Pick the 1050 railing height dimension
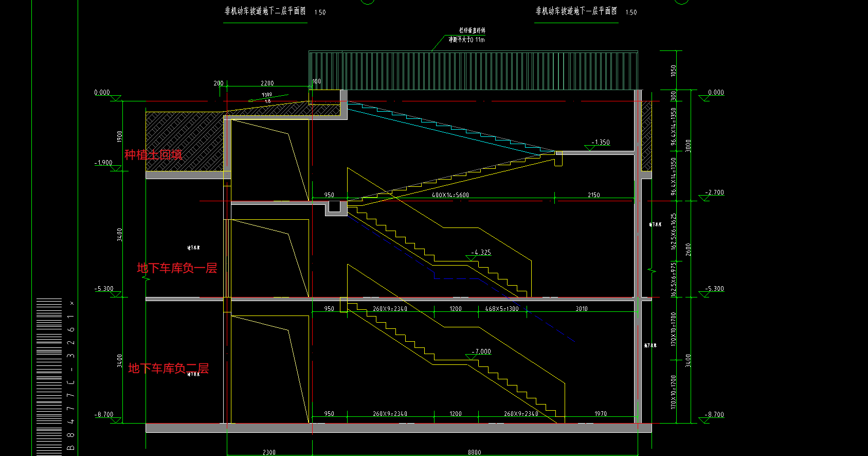This screenshot has height=456, width=868. [674, 71]
